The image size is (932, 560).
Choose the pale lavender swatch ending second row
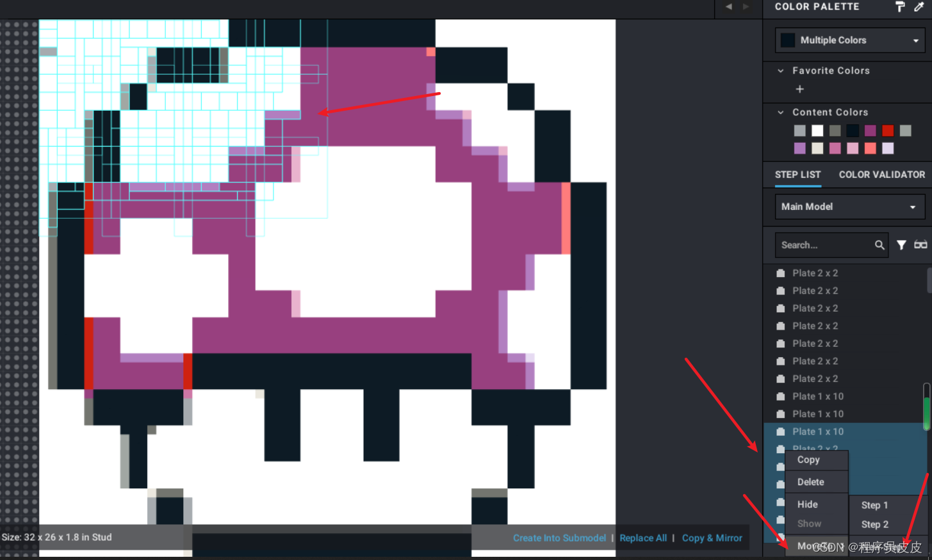click(x=888, y=148)
